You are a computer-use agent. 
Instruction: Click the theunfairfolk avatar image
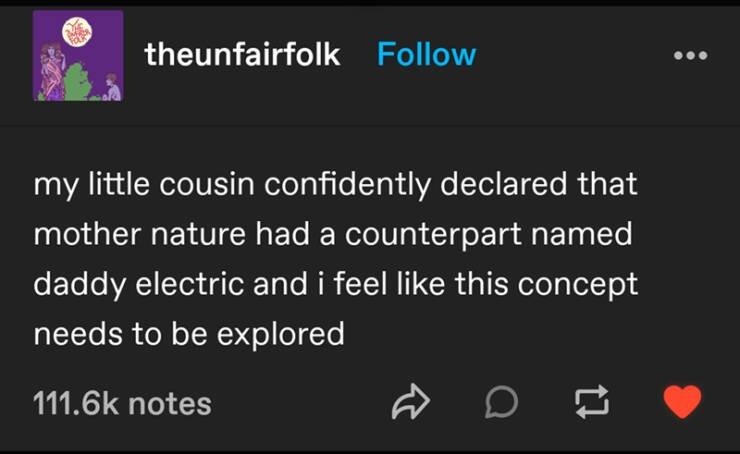tap(79, 56)
